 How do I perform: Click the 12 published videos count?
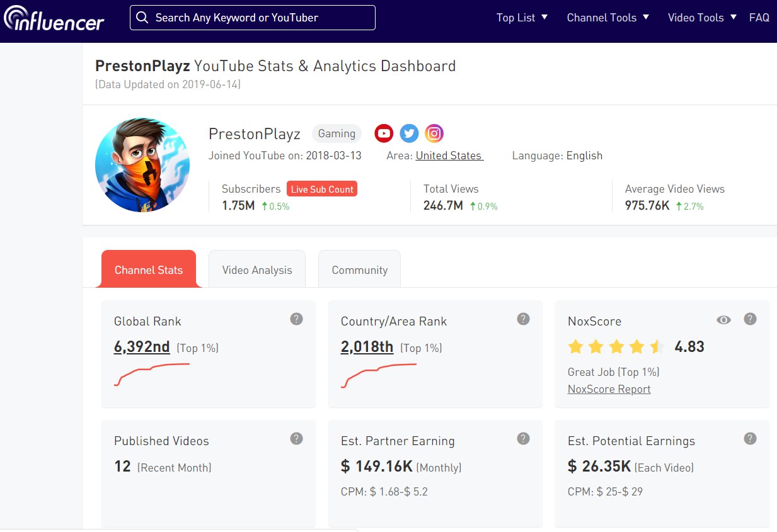point(122,467)
